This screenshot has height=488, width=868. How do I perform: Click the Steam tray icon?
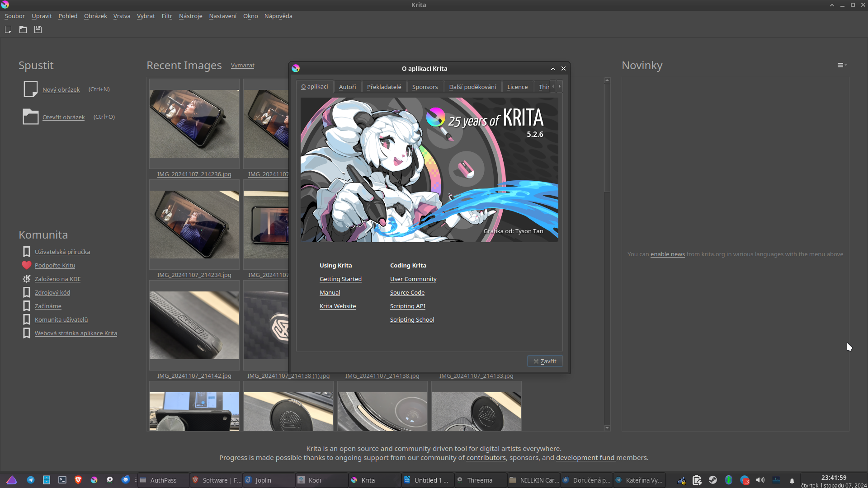pyautogui.click(x=713, y=480)
